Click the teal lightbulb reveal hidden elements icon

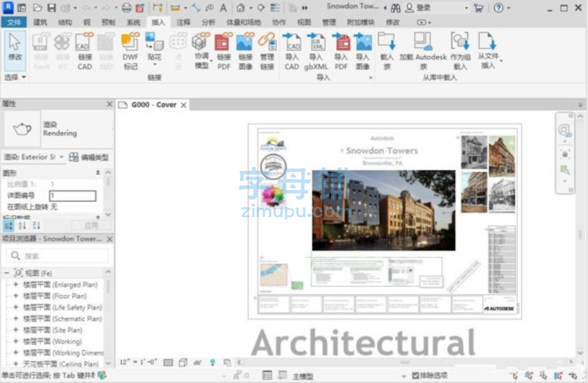213,362
